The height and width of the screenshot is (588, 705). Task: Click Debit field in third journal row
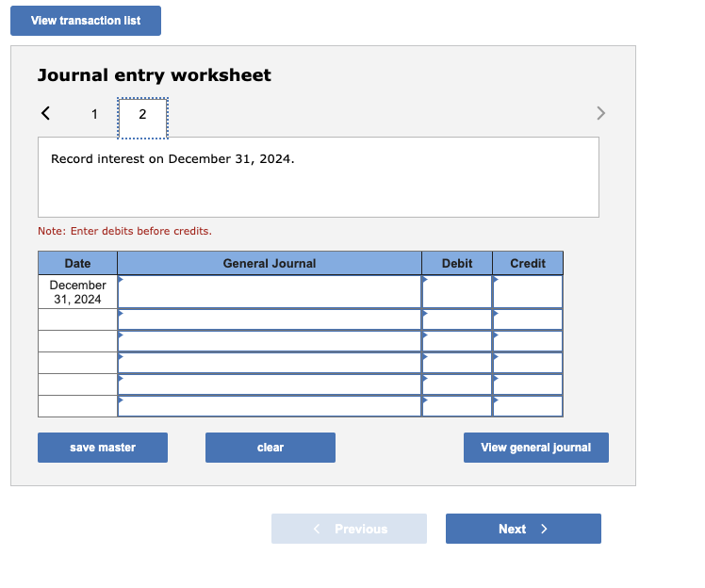click(x=457, y=341)
